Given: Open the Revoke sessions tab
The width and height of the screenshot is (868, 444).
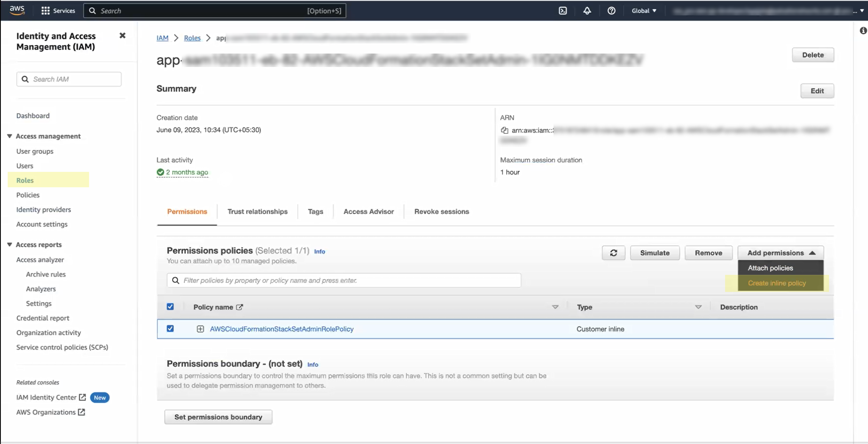Looking at the screenshot, I should [441, 211].
